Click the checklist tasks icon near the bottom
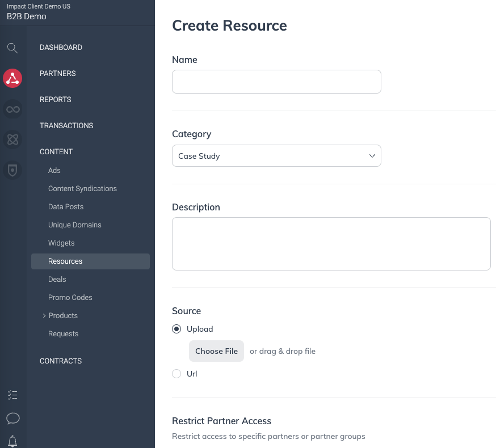This screenshot has height=448, width=496. coord(12,394)
